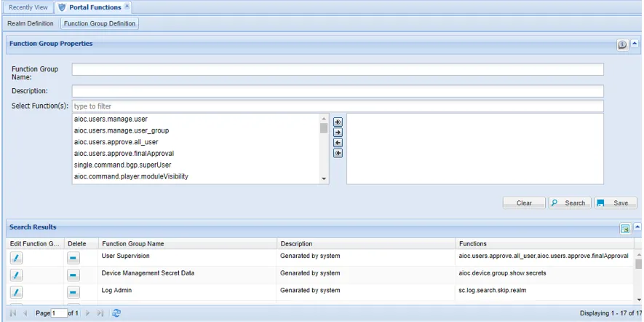Sort by the Function Group Name column

pyautogui.click(x=187, y=243)
